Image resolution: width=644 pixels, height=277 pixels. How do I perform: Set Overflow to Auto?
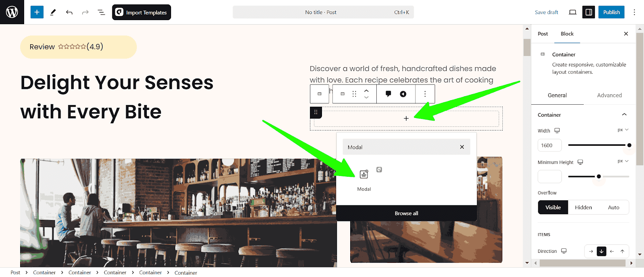tap(613, 207)
